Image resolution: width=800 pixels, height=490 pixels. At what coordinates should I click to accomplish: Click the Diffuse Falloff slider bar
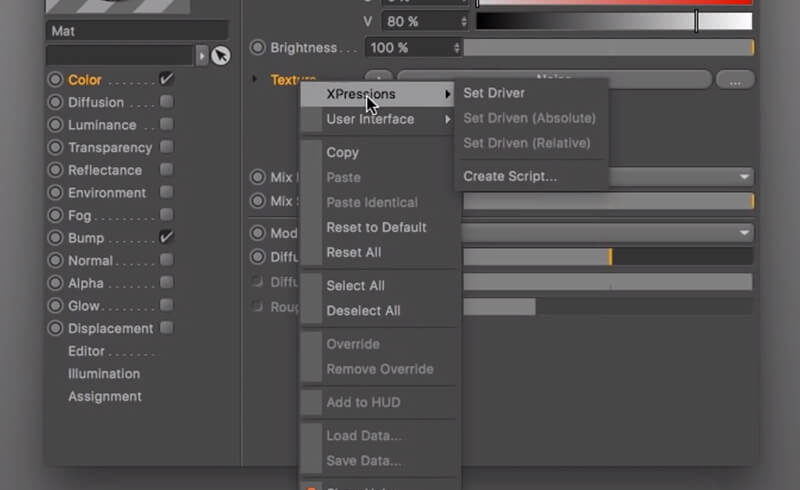click(608, 256)
